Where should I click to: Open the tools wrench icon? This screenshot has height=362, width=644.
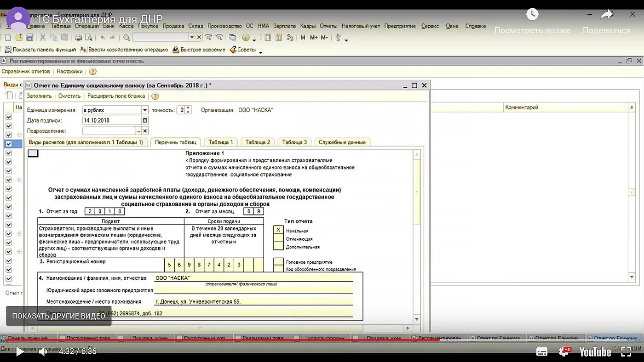pos(338,37)
